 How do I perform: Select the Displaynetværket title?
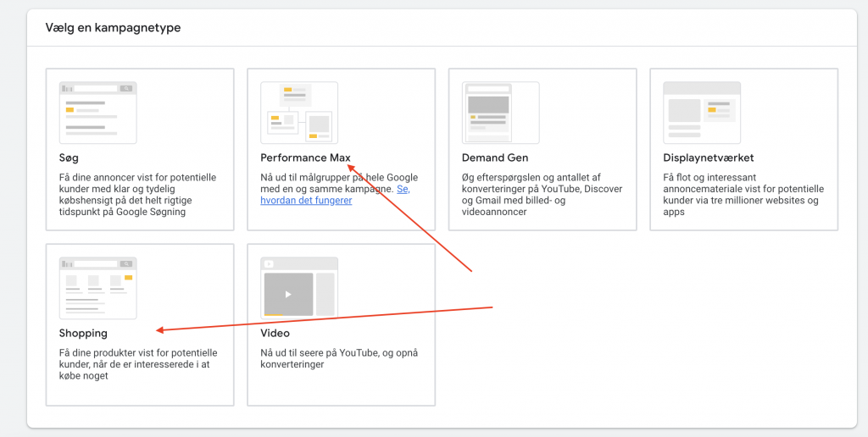coord(708,158)
